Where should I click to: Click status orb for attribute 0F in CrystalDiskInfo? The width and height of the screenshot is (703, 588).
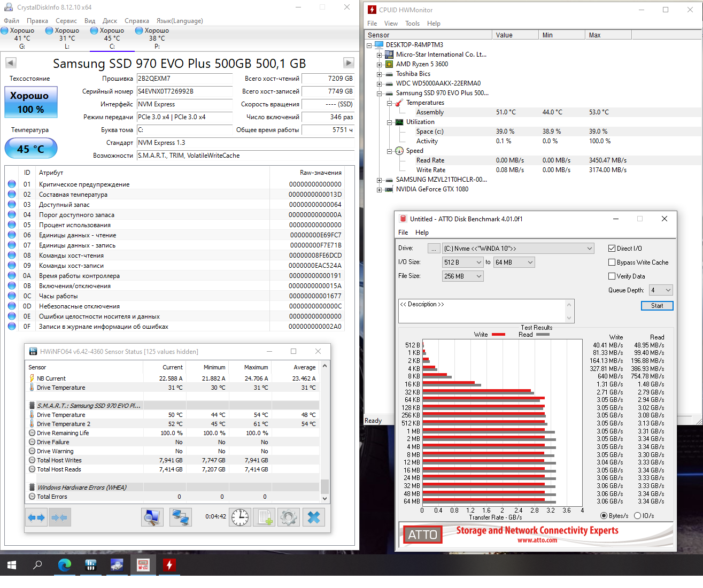pyautogui.click(x=12, y=326)
